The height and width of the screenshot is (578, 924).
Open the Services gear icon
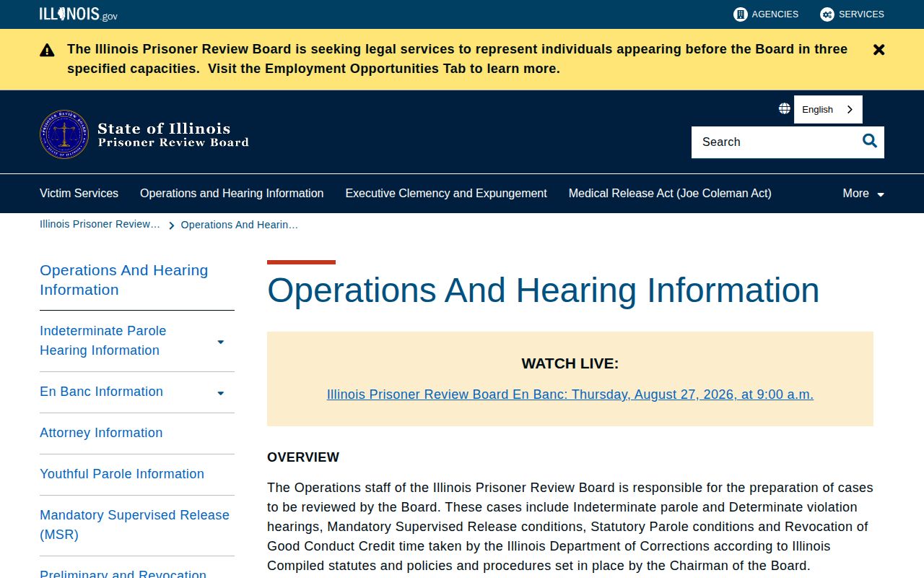827,14
